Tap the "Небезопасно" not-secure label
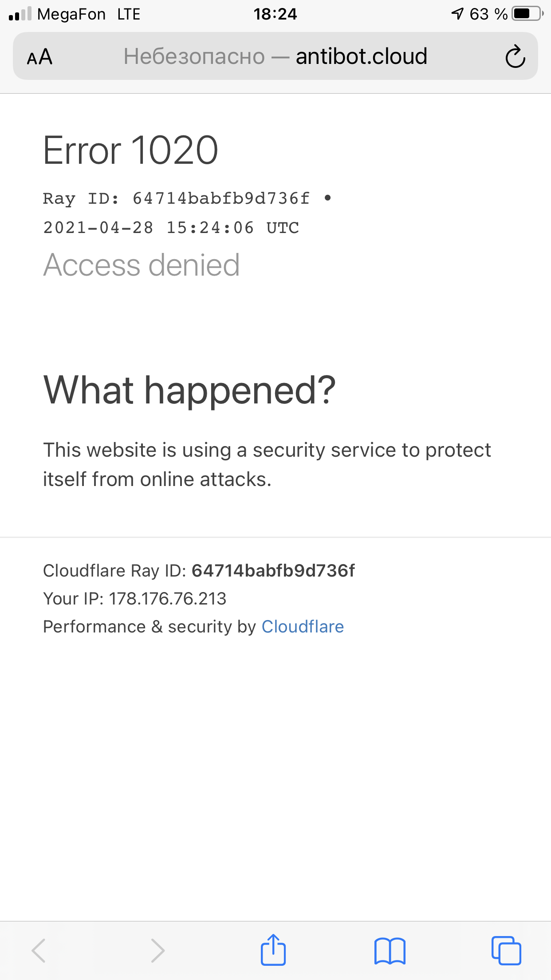This screenshot has height=980, width=551. [194, 56]
